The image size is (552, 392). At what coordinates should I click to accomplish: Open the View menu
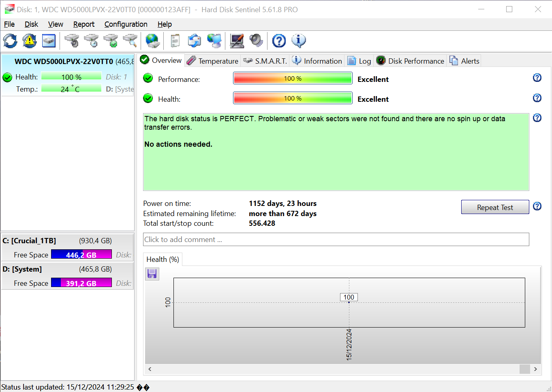(x=56, y=24)
